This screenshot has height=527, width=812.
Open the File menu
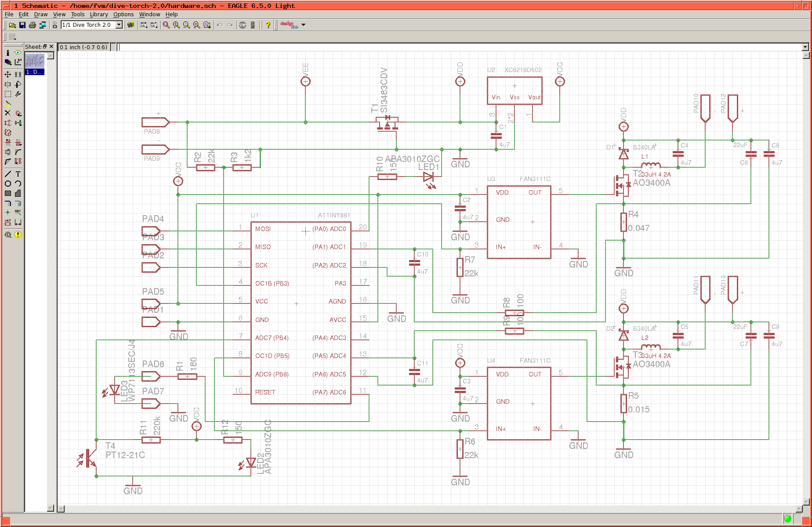coord(9,14)
